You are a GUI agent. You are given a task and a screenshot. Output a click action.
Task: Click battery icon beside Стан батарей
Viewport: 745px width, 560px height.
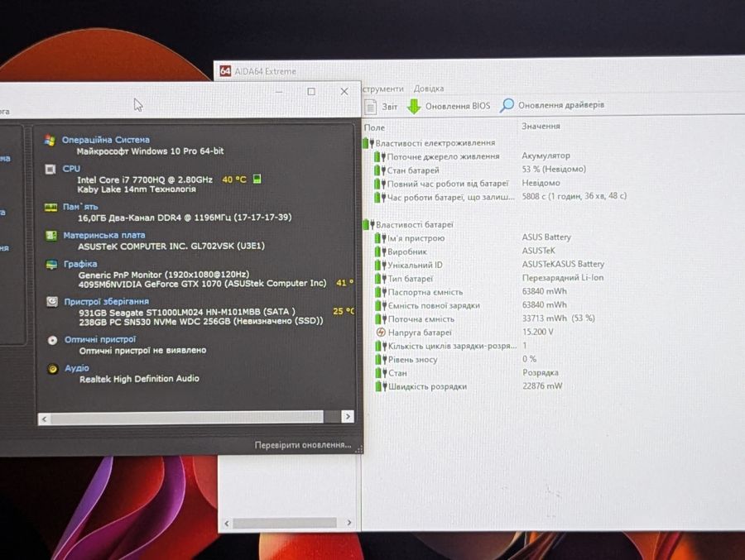tap(380, 170)
